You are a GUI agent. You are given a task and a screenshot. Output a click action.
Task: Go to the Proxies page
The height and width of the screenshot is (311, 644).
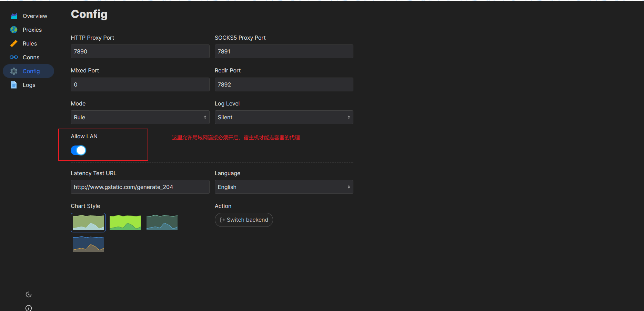[x=28, y=30]
